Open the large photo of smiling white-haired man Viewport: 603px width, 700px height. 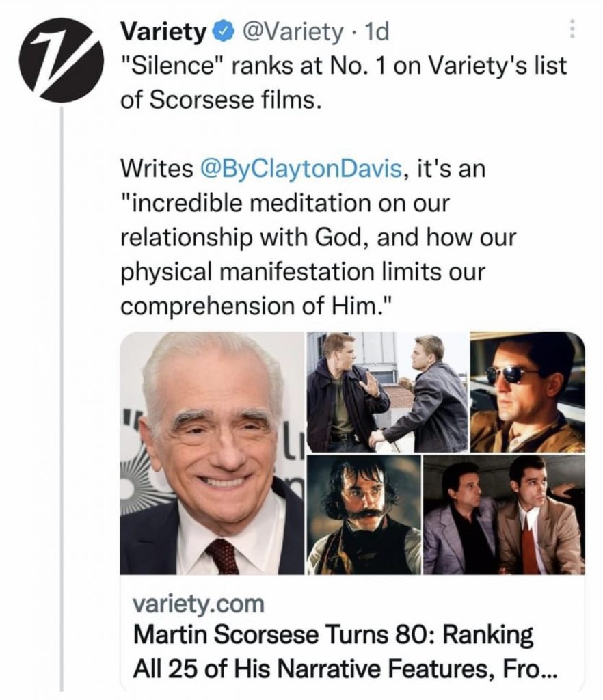coord(212,453)
